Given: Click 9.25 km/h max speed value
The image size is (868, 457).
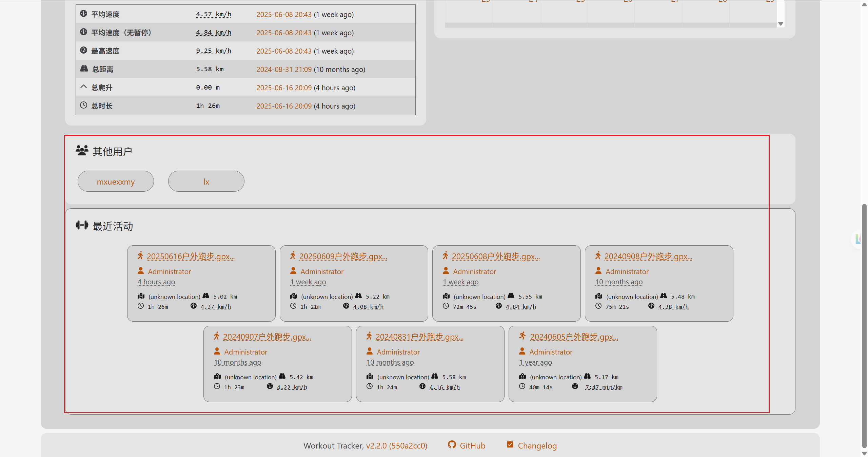Looking at the screenshot, I should 214,51.
